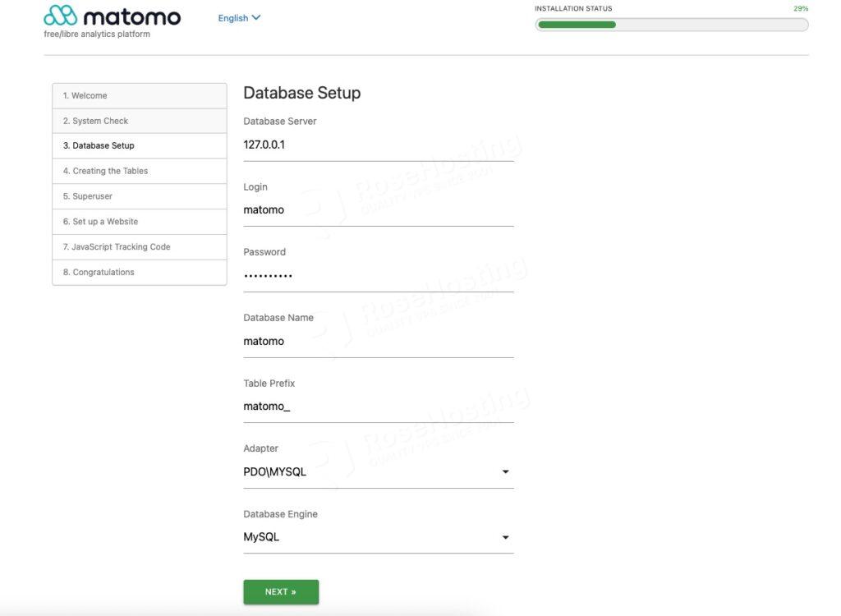The height and width of the screenshot is (616, 841).
Task: Click the Database Engine label
Action: pyautogui.click(x=281, y=514)
